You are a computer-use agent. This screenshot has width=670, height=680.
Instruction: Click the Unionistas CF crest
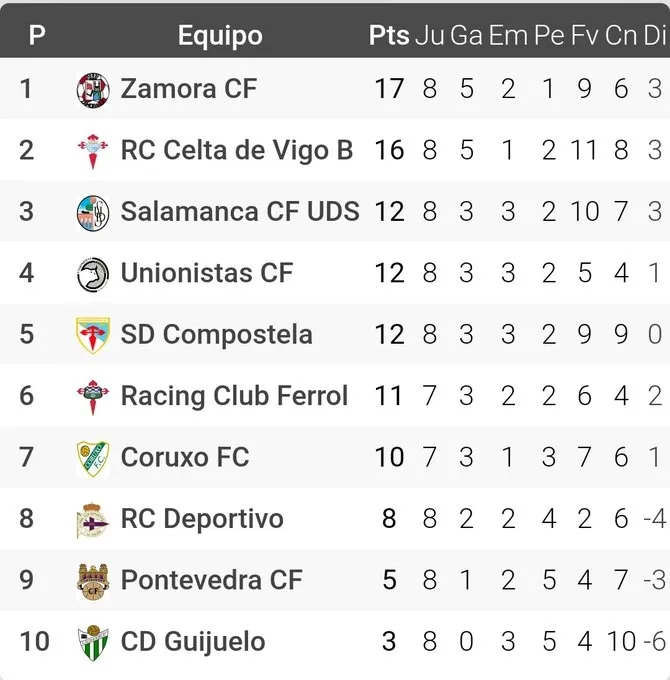92,273
